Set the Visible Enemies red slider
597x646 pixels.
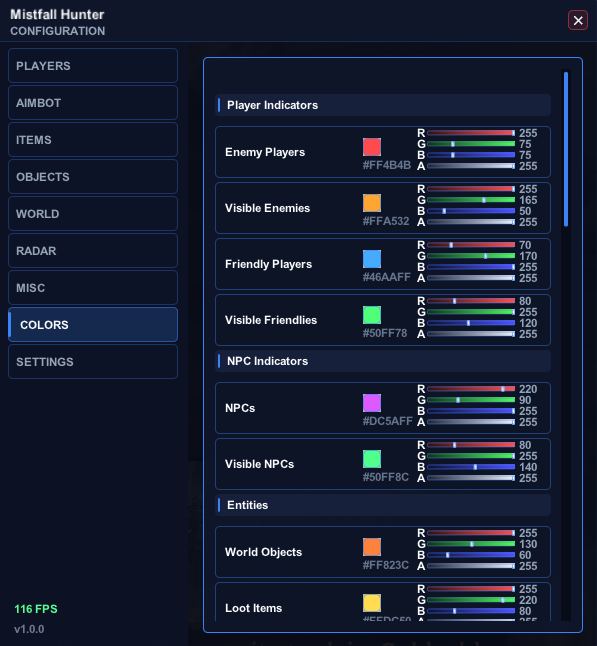tap(471, 189)
